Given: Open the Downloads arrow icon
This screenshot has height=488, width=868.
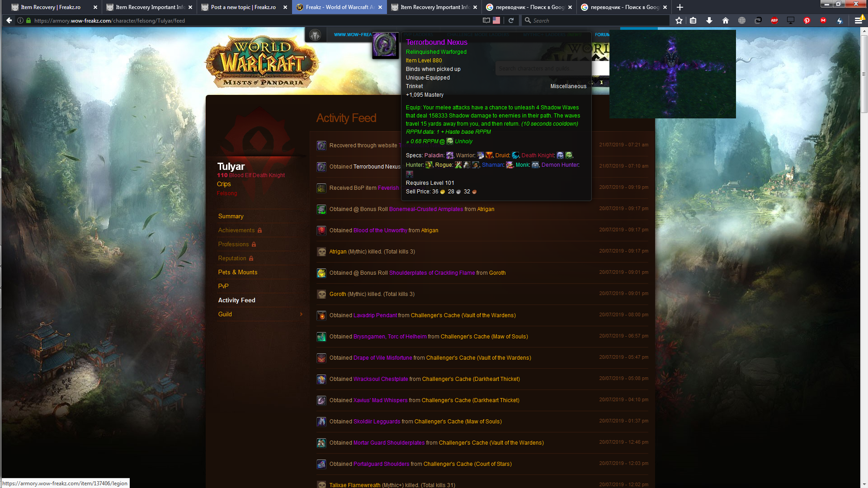Looking at the screenshot, I should coord(709,20).
